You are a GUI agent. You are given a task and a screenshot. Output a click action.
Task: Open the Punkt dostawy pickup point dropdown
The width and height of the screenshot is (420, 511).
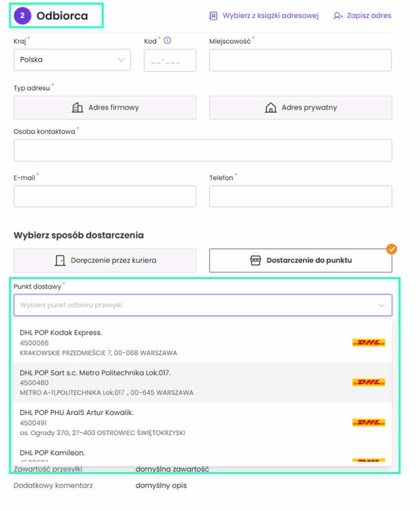[x=195, y=305]
